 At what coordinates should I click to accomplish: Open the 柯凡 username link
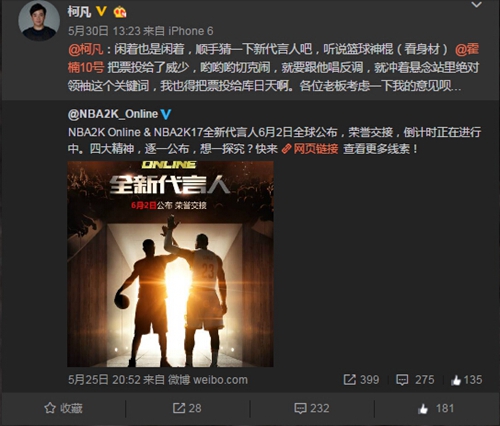point(79,12)
